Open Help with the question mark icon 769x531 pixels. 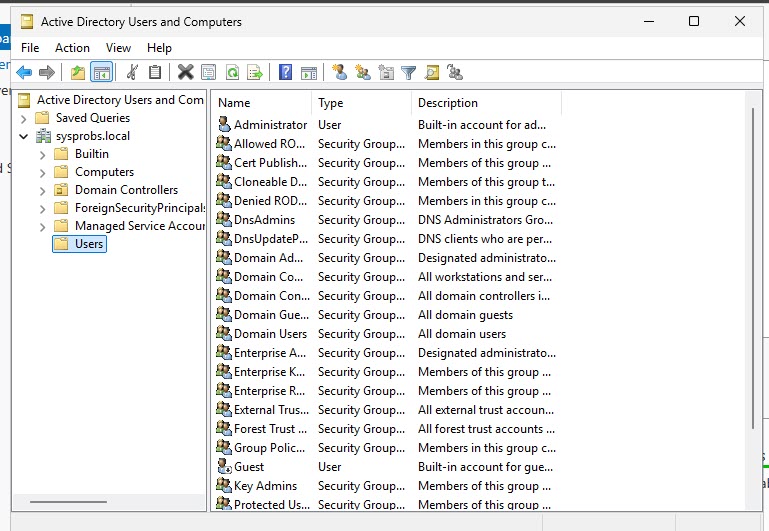pos(285,73)
